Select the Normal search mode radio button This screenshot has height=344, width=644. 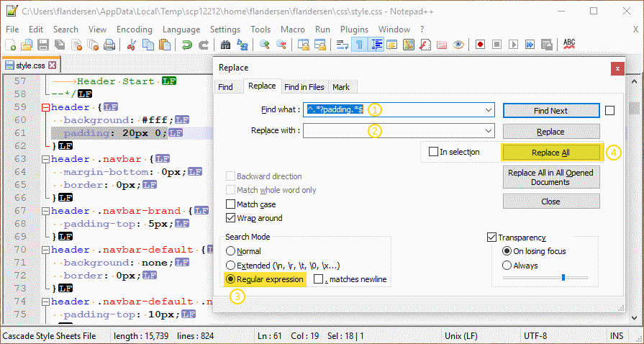tap(231, 251)
